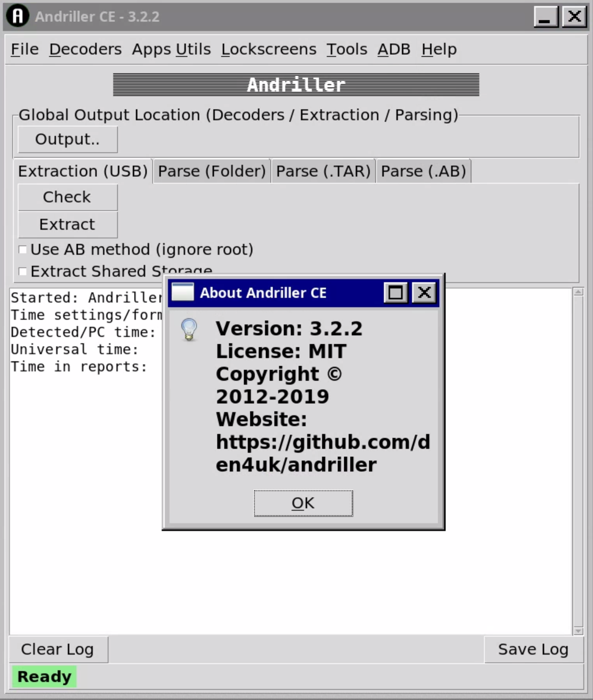Switch to the Parse (.TAR) tab

coord(323,171)
